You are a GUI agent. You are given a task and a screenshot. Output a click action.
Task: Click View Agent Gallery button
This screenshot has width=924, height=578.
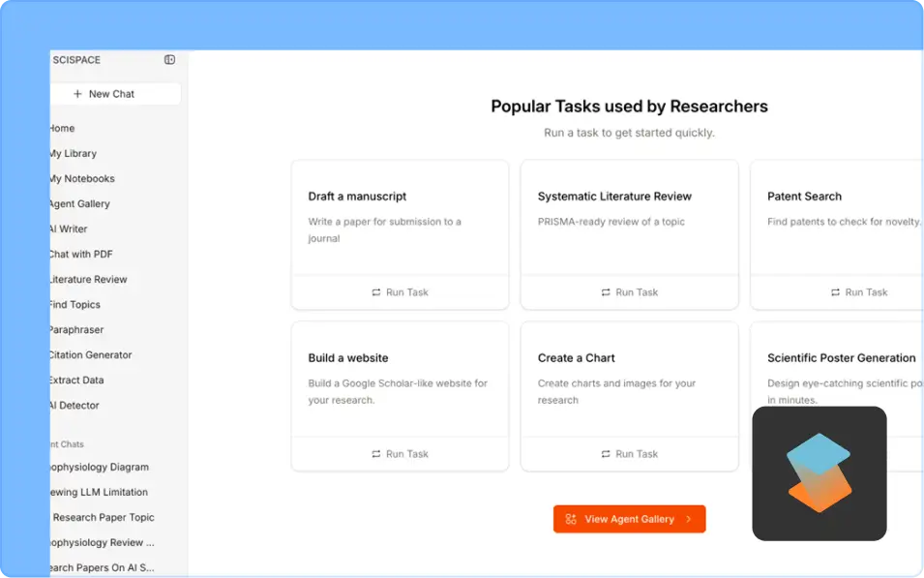pos(629,519)
